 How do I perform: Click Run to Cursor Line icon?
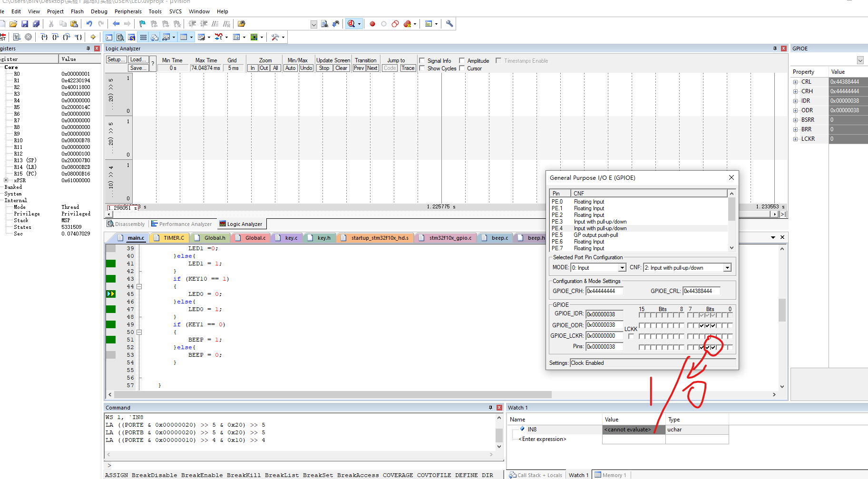pyautogui.click(x=78, y=37)
